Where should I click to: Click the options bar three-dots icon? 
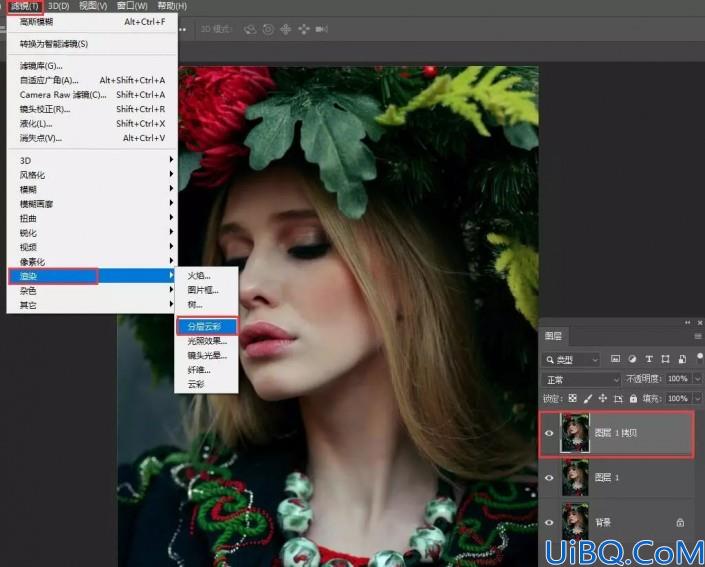click(183, 30)
